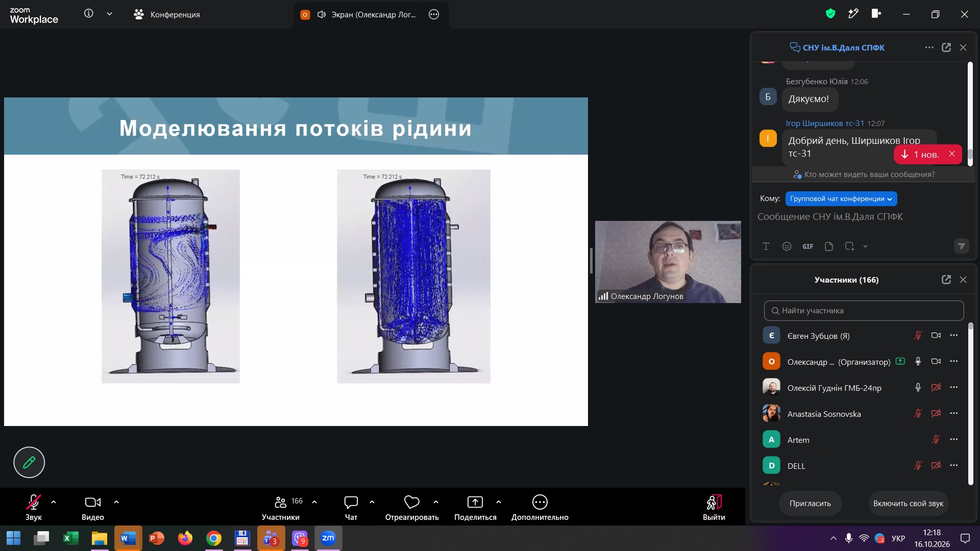
Task: Toggle Олексій Гуднін microphone icon
Action: [x=918, y=387]
